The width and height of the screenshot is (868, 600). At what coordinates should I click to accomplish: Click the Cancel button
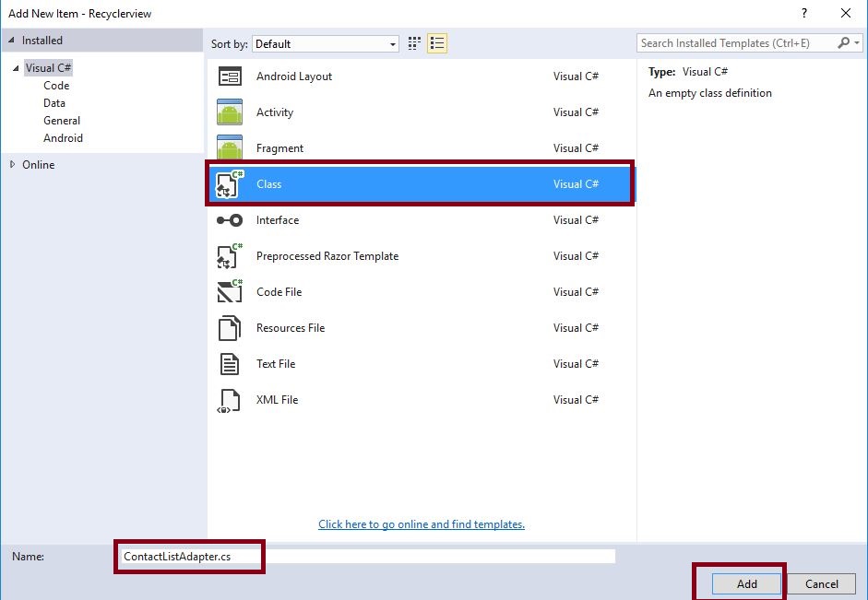(822, 584)
